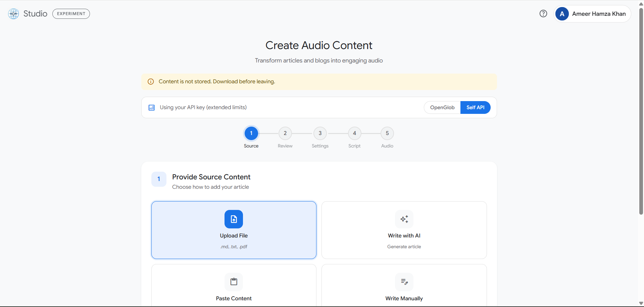Click the API key chart icon
This screenshot has width=644, height=307.
point(151,107)
